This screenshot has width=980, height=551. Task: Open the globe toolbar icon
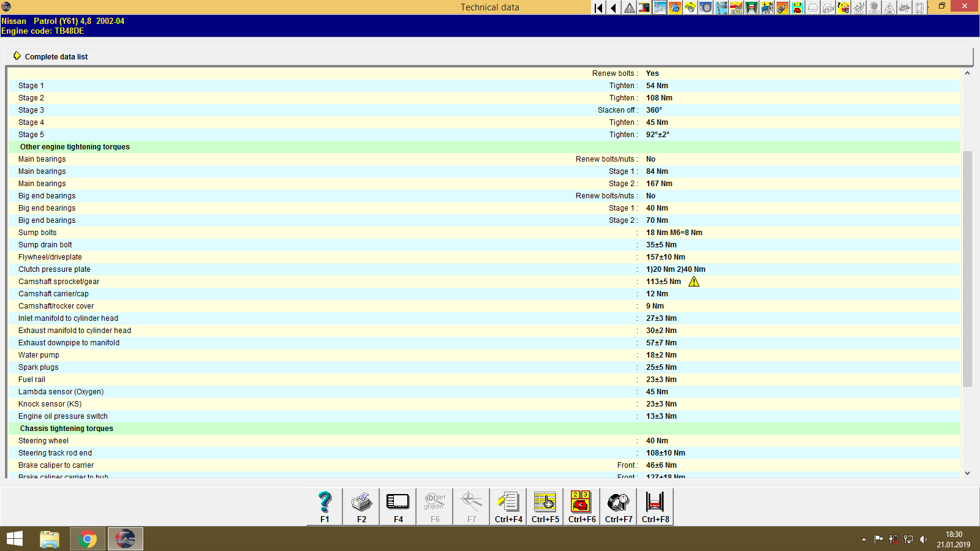[x=674, y=9]
